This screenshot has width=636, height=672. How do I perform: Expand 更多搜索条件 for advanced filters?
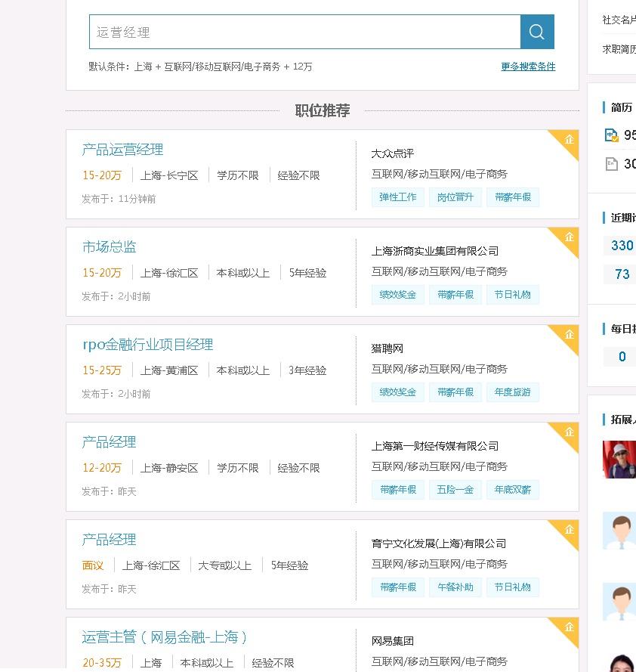tap(527, 67)
